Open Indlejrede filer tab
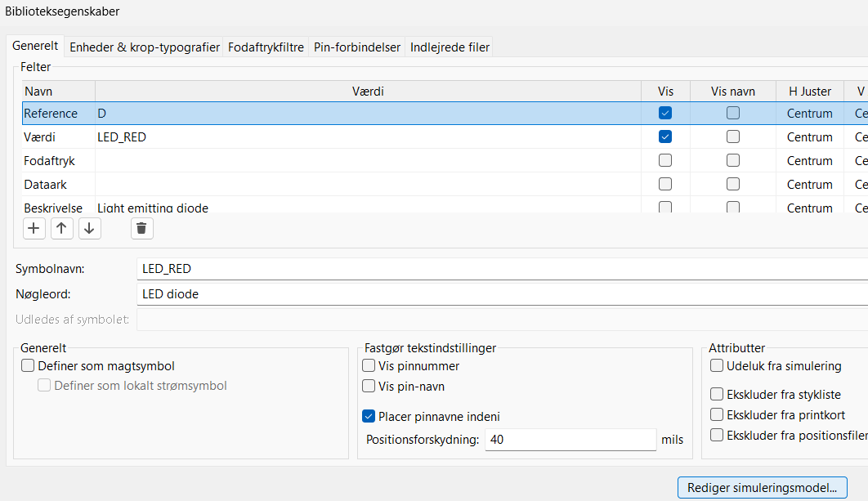This screenshot has width=868, height=501. 450,47
